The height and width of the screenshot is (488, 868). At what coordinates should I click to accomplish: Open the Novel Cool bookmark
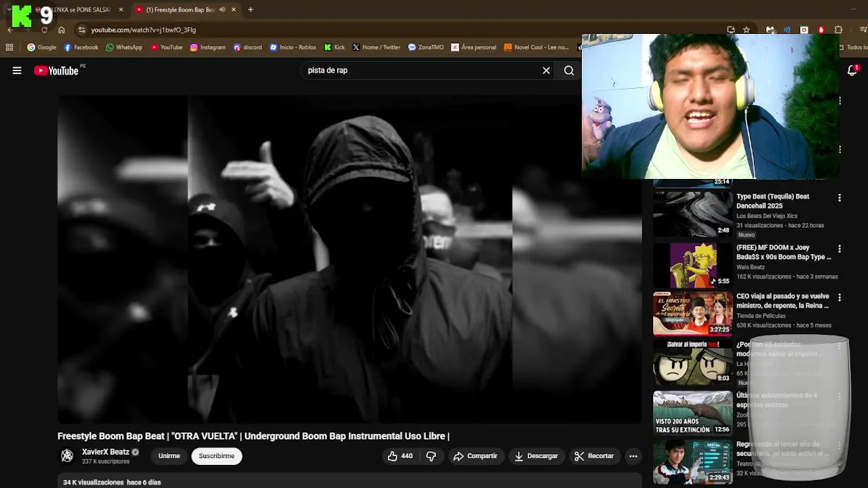click(x=536, y=47)
